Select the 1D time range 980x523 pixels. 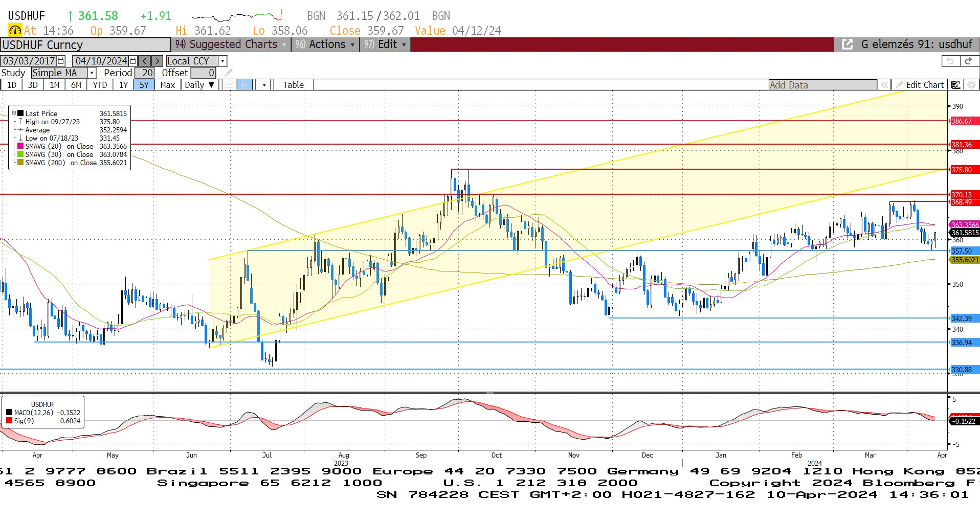[11, 85]
